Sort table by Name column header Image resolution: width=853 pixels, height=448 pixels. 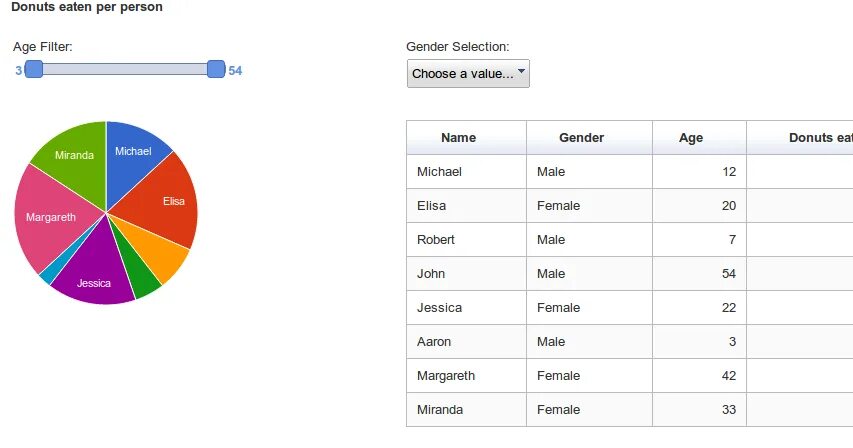[x=458, y=138]
